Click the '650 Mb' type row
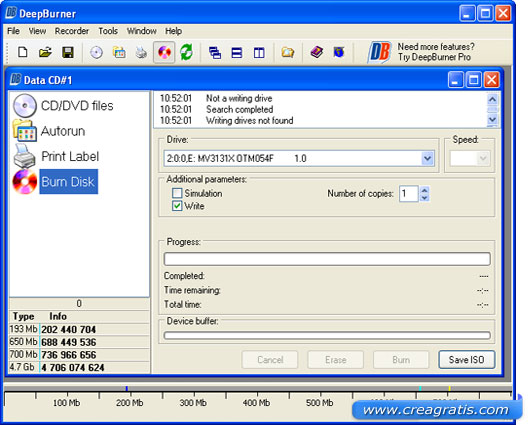530x425 pixels. point(79,342)
